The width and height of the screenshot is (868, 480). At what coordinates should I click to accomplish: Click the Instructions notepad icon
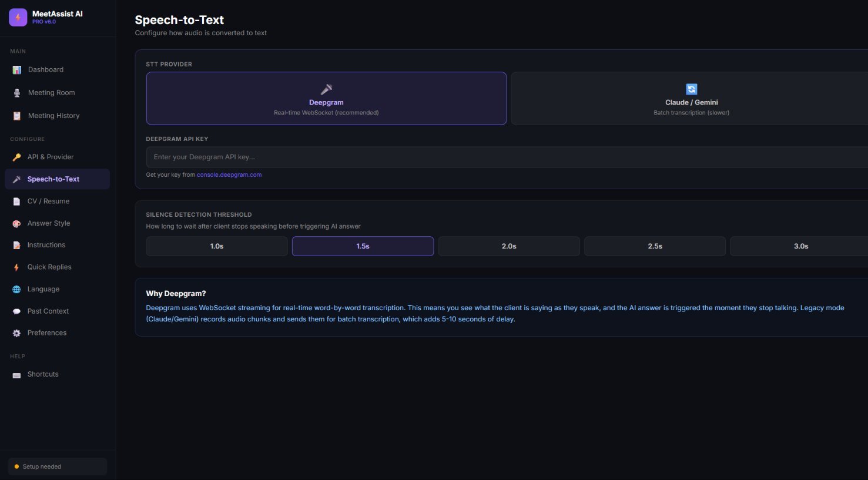[x=16, y=245]
